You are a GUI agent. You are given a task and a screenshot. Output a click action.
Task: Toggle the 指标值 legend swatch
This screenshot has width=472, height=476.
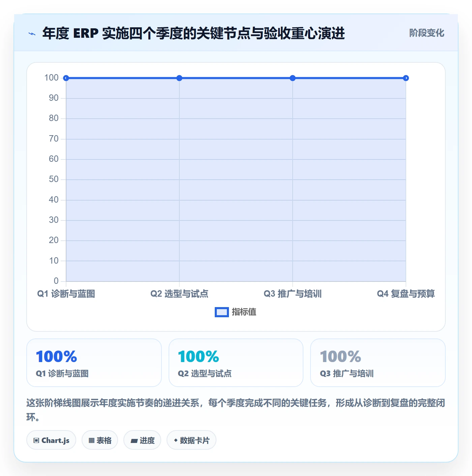(x=222, y=312)
